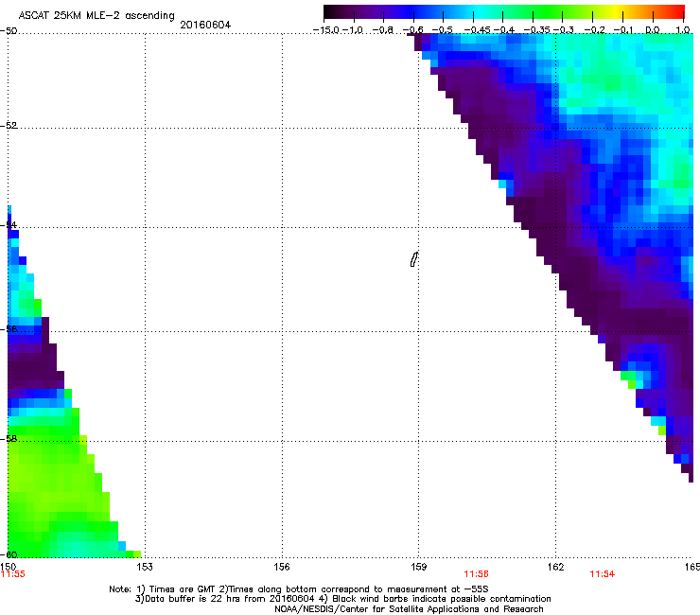
Task: Click the -0.45 color scale label
Action: [x=478, y=30]
